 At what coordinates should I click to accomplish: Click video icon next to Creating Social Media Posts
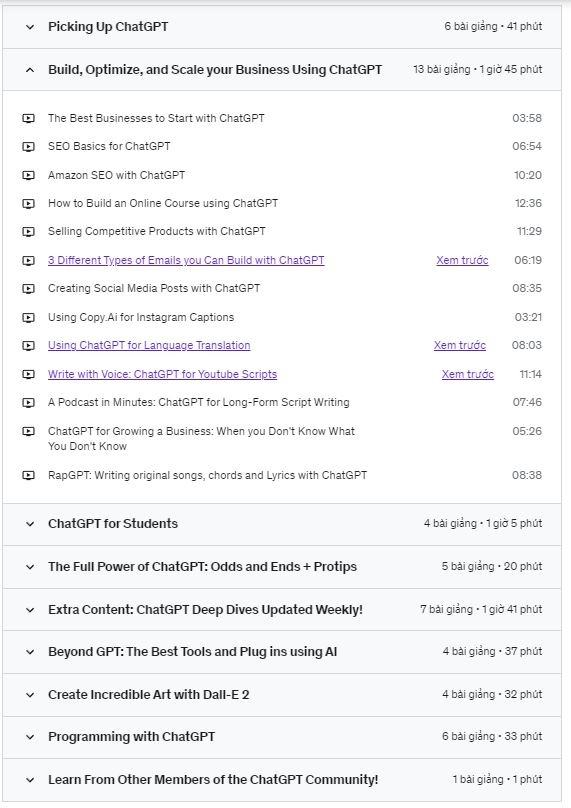tap(28, 289)
